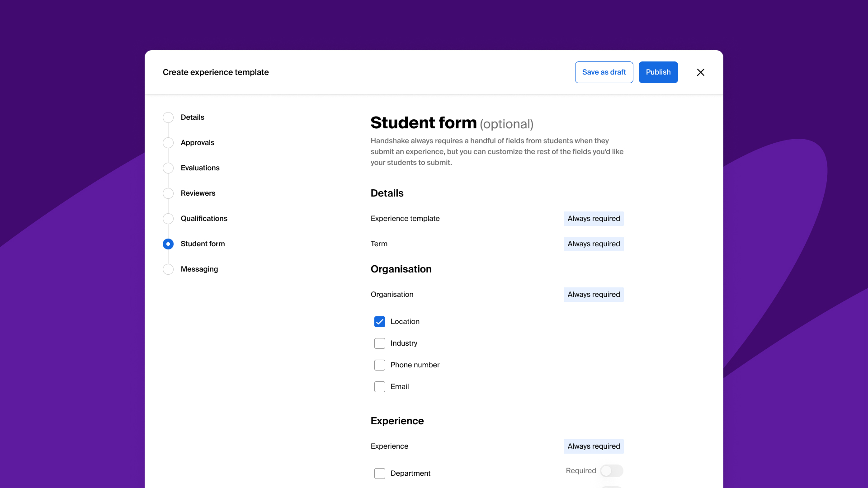Screen dimensions: 868x488
Task: Check the Industry checkbox
Action: pos(380,343)
